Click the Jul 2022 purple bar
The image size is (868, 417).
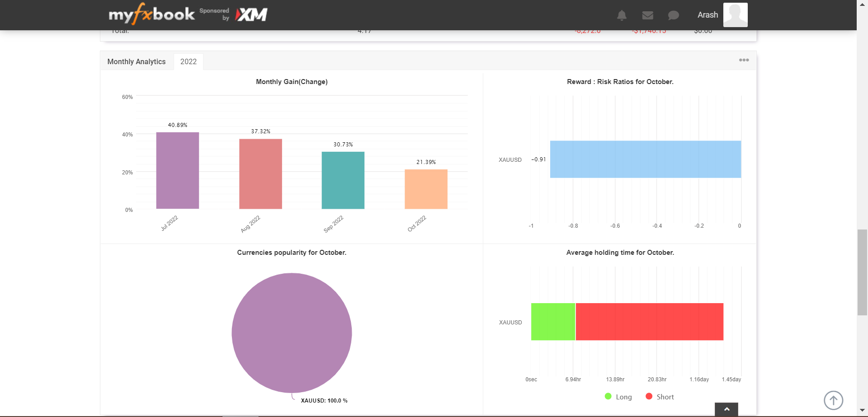click(178, 170)
